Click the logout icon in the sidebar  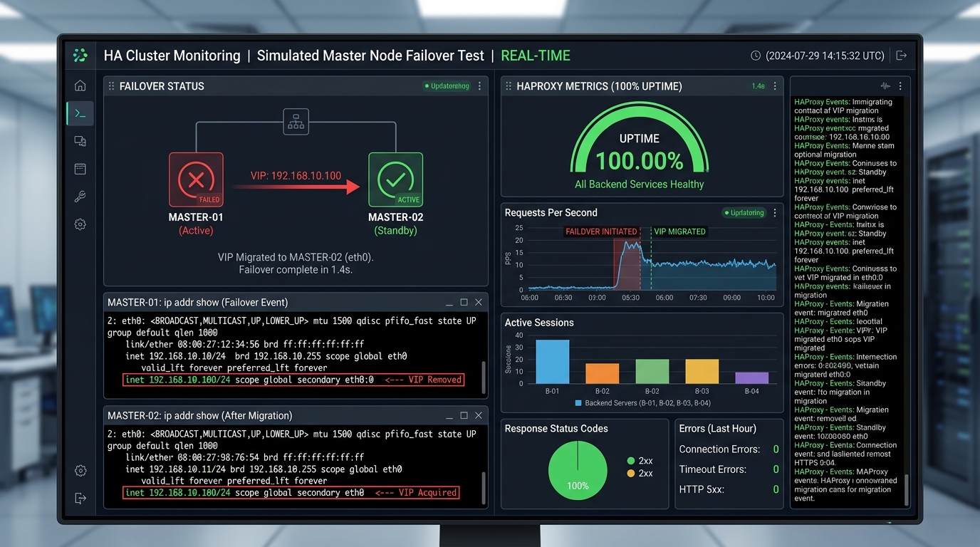[80, 498]
